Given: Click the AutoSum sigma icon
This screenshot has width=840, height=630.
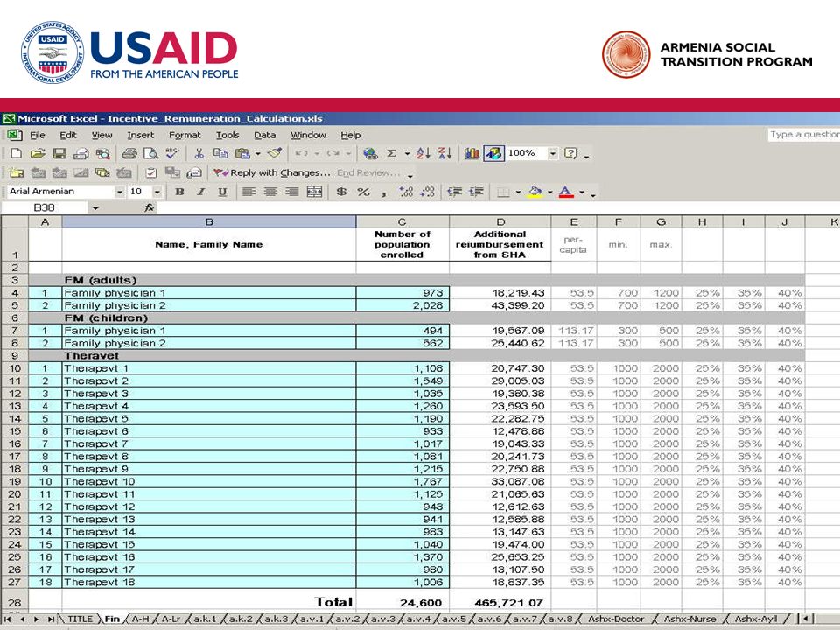Looking at the screenshot, I should 392,154.
